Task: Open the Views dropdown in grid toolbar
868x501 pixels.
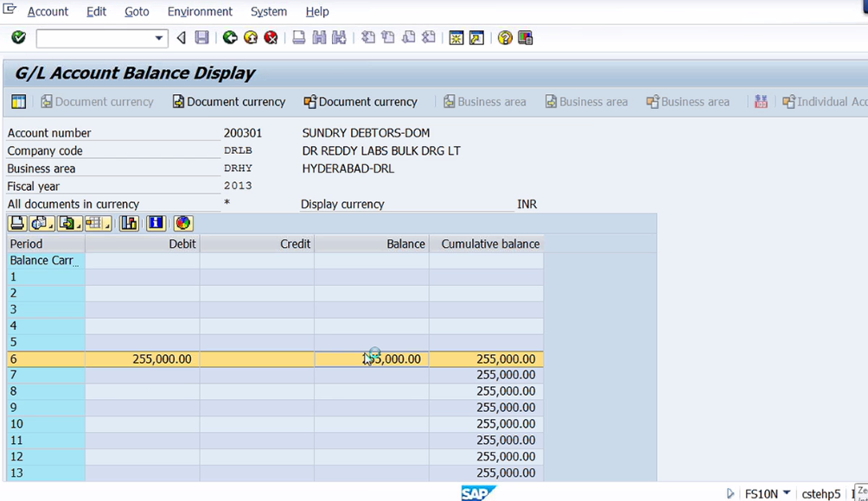Action: click(x=41, y=223)
